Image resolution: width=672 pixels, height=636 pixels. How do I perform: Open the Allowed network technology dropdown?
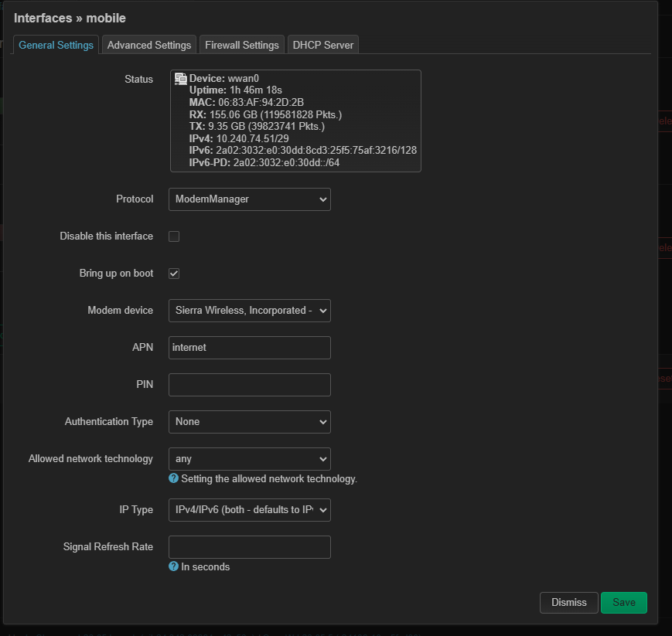click(x=249, y=458)
